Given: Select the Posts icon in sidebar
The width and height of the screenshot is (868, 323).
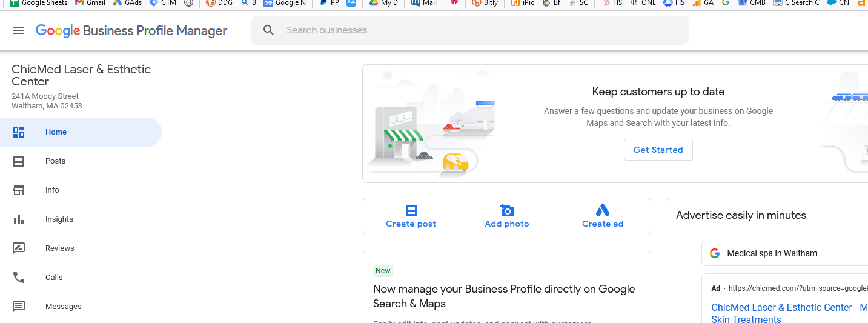Looking at the screenshot, I should [19, 161].
